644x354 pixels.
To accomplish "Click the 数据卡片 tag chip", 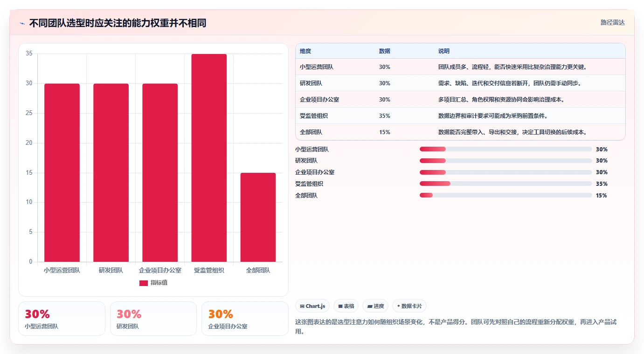I will point(409,306).
